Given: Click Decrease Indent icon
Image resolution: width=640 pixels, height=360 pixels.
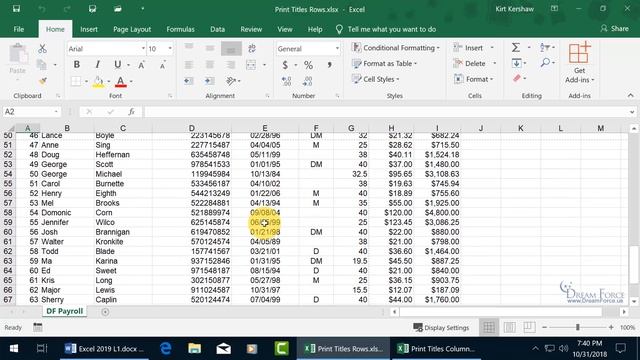Looking at the screenshot, I should [189, 81].
